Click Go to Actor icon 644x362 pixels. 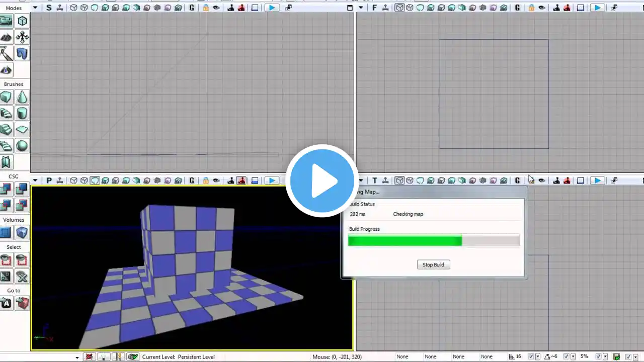[x=6, y=303]
